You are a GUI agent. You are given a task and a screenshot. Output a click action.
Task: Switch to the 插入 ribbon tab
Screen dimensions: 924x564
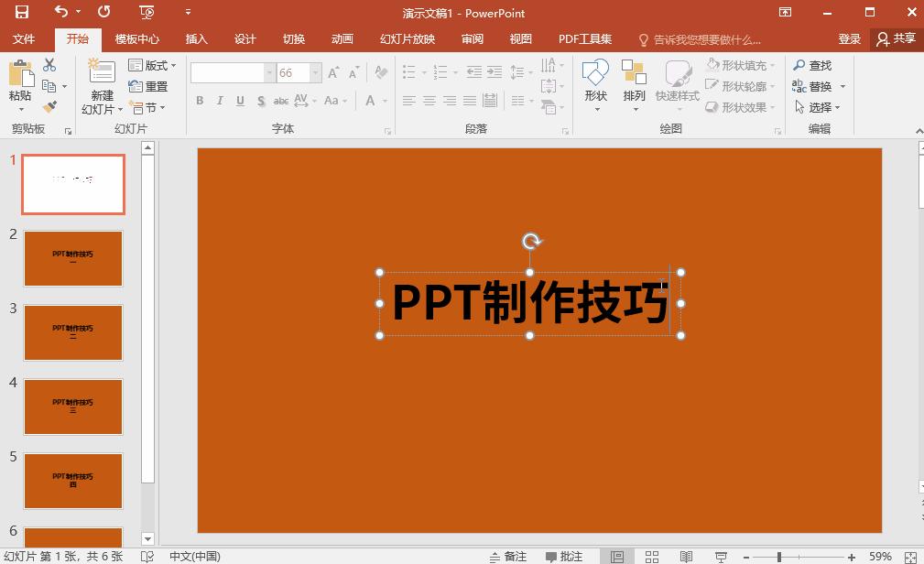pyautogui.click(x=195, y=38)
